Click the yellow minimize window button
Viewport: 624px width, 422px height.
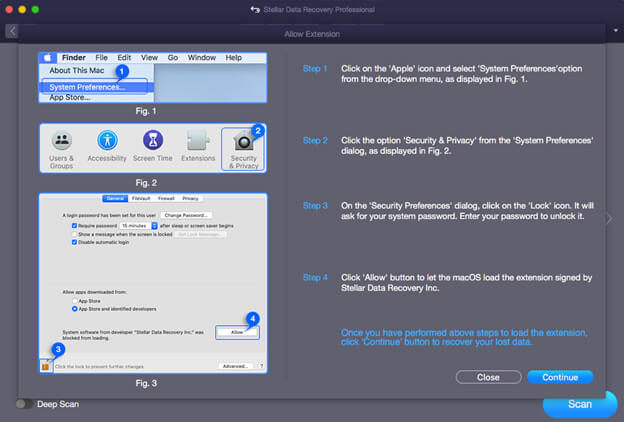(22, 9)
